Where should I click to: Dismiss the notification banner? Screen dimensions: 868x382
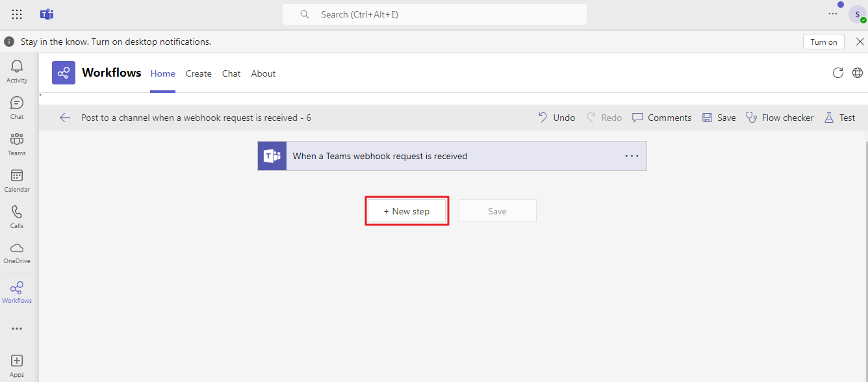tap(860, 42)
